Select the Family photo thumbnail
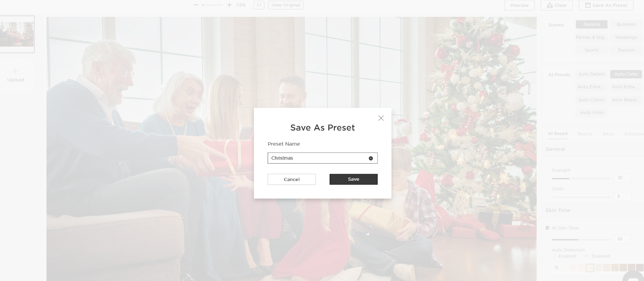Image resolution: width=644 pixels, height=281 pixels. click(x=17, y=34)
